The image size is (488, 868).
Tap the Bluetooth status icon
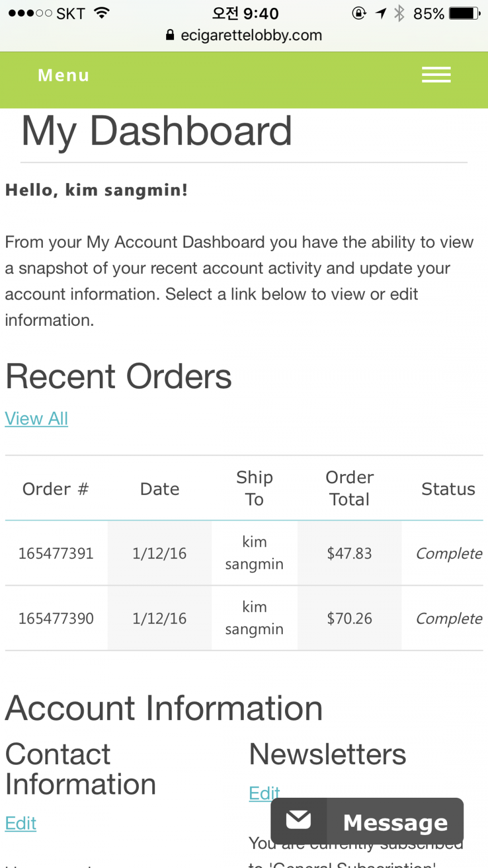399,13
